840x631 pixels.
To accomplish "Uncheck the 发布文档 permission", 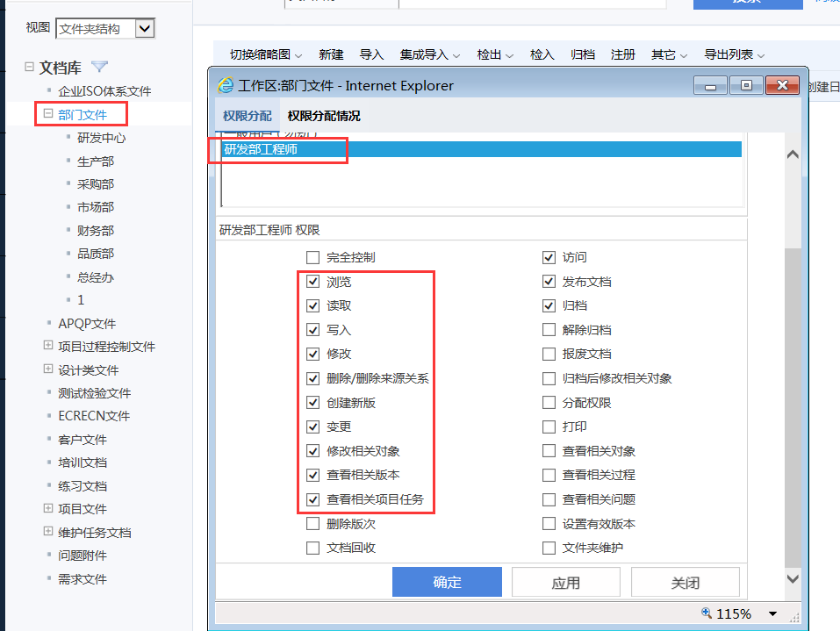I will click(549, 282).
